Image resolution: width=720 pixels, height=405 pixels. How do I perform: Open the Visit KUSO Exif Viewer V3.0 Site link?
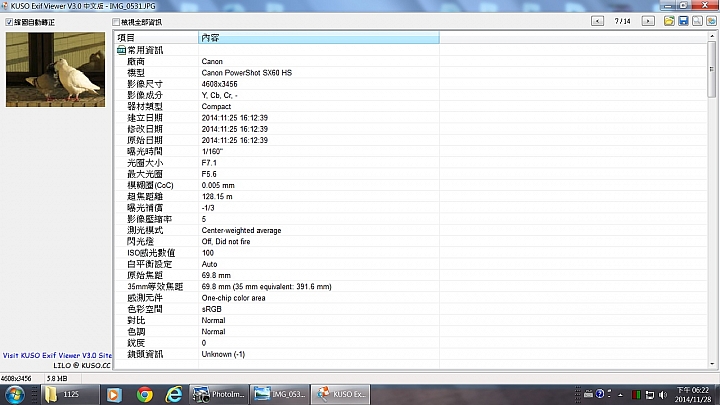tap(57, 355)
